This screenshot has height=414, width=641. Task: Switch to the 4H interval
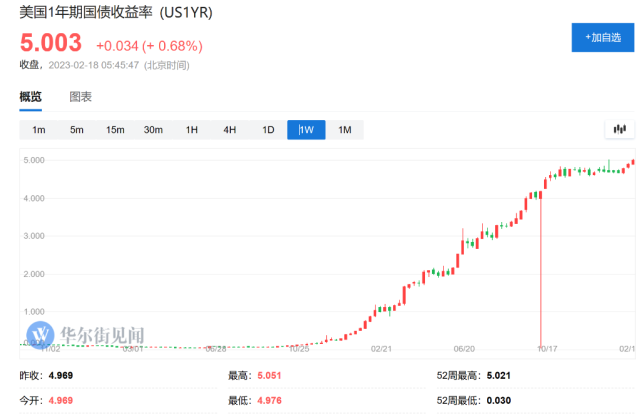[x=229, y=130]
